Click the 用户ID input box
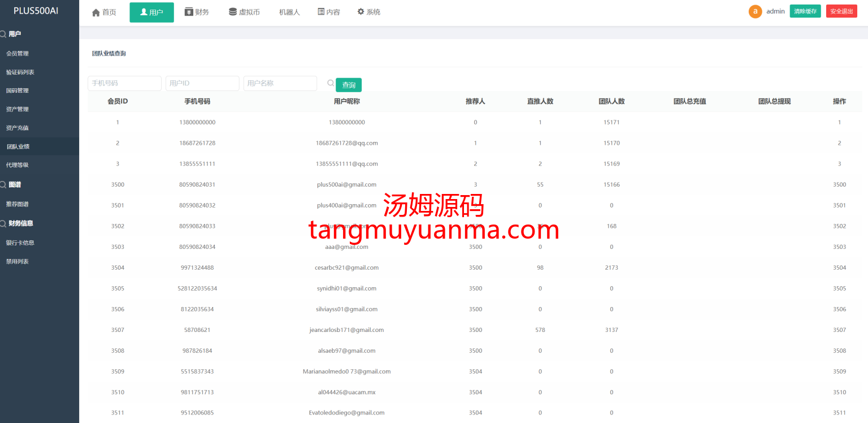This screenshot has height=423, width=868. (x=202, y=83)
